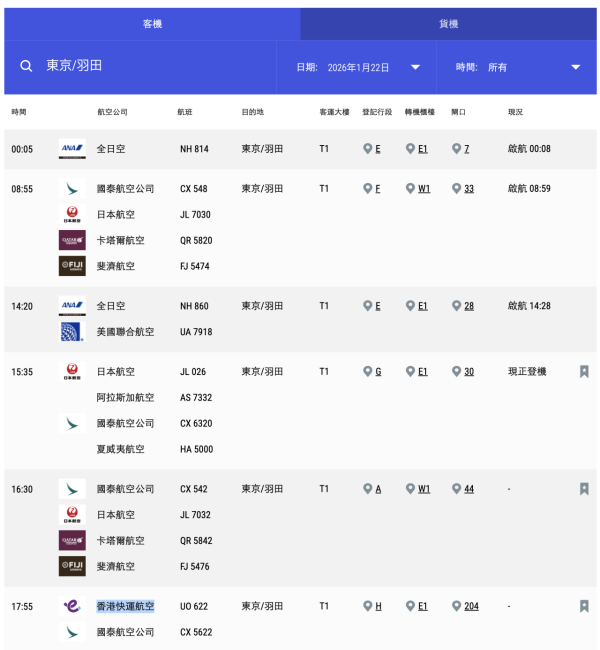Click the 夏威夷航空 airline name

tap(120, 449)
